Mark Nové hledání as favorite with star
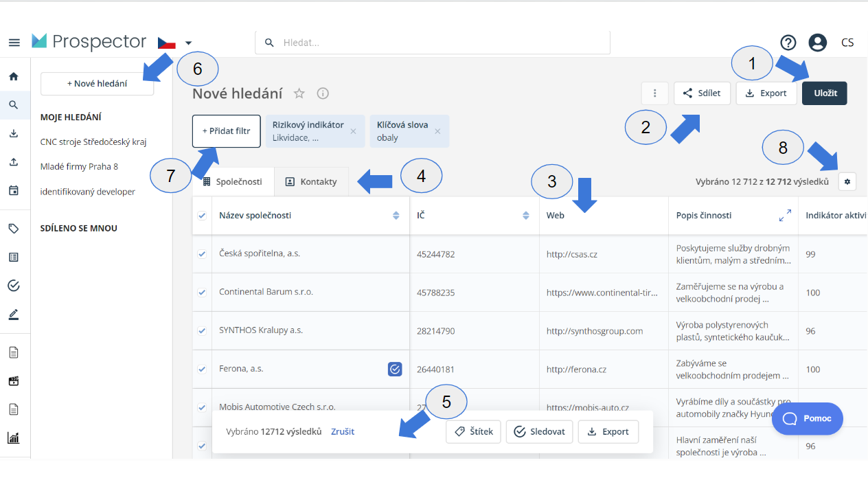Image resolution: width=868 pixels, height=489 pixels. pos(299,93)
